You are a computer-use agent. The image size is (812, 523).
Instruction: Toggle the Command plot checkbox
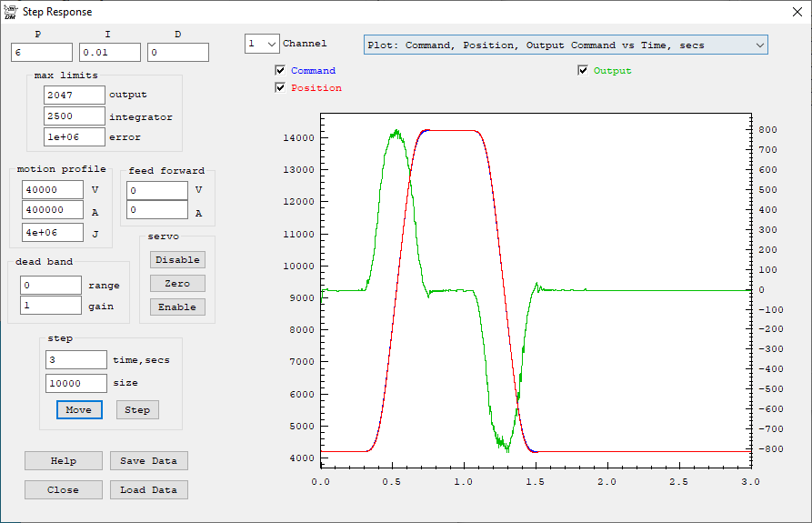click(281, 70)
